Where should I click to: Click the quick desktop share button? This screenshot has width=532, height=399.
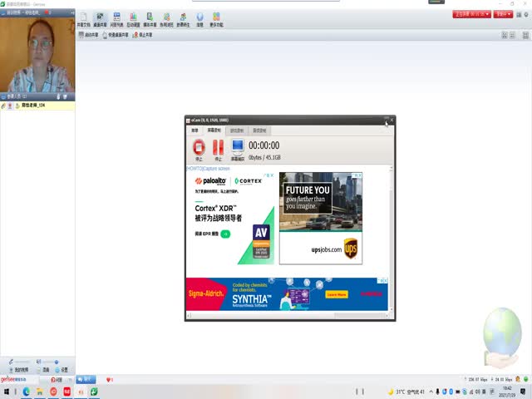pos(116,35)
